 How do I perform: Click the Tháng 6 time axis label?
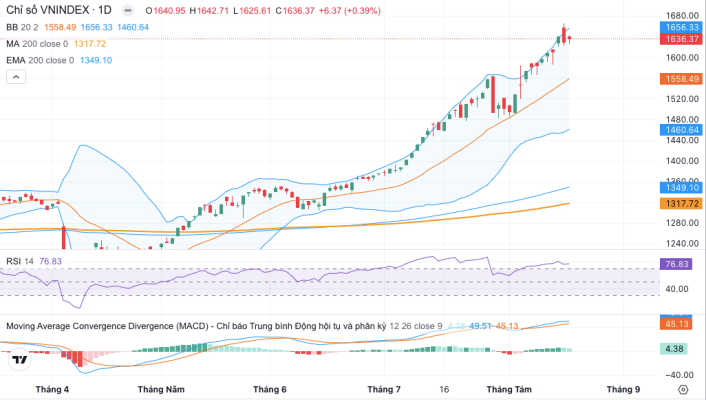click(270, 390)
